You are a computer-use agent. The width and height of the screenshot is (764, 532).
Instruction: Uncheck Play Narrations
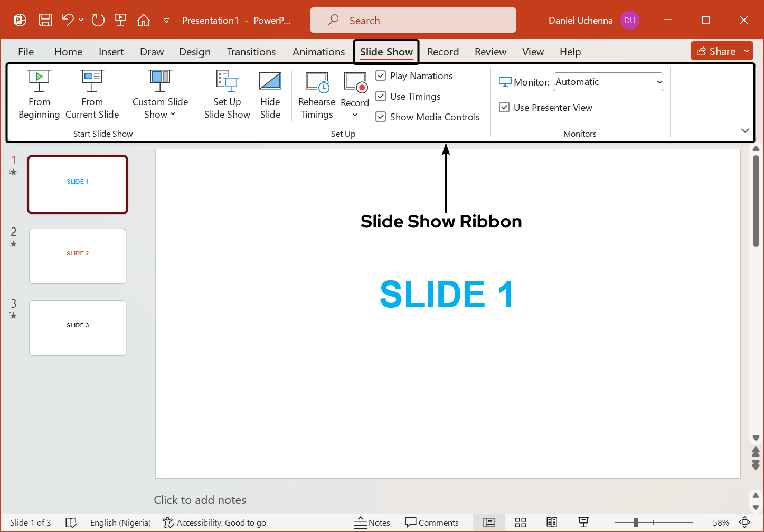381,75
